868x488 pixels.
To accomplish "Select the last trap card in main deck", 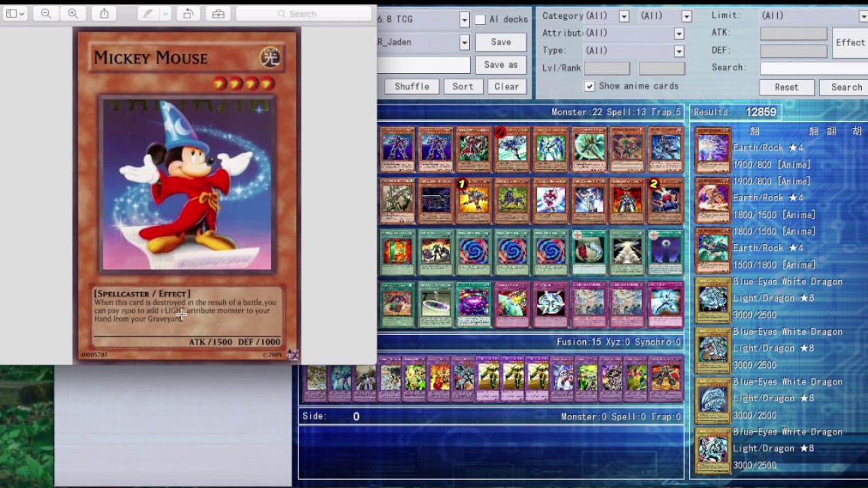I will [665, 304].
